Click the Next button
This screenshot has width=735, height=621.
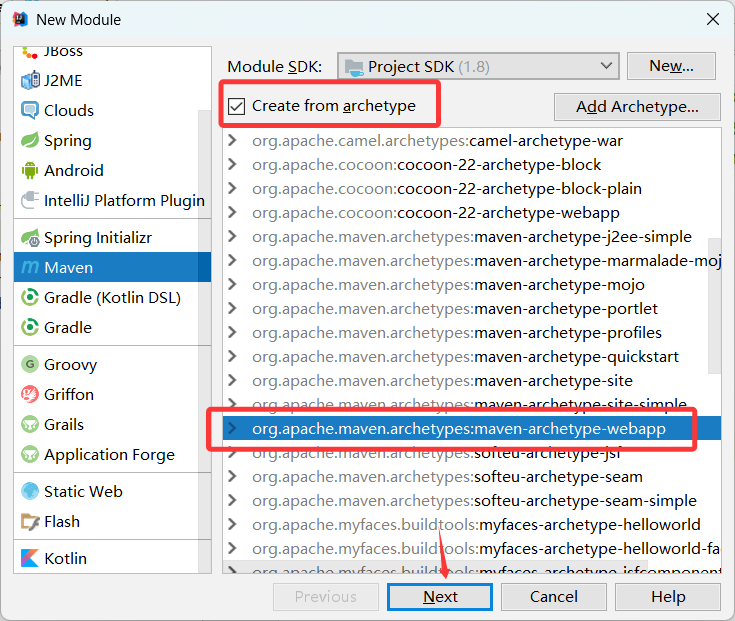click(x=440, y=597)
